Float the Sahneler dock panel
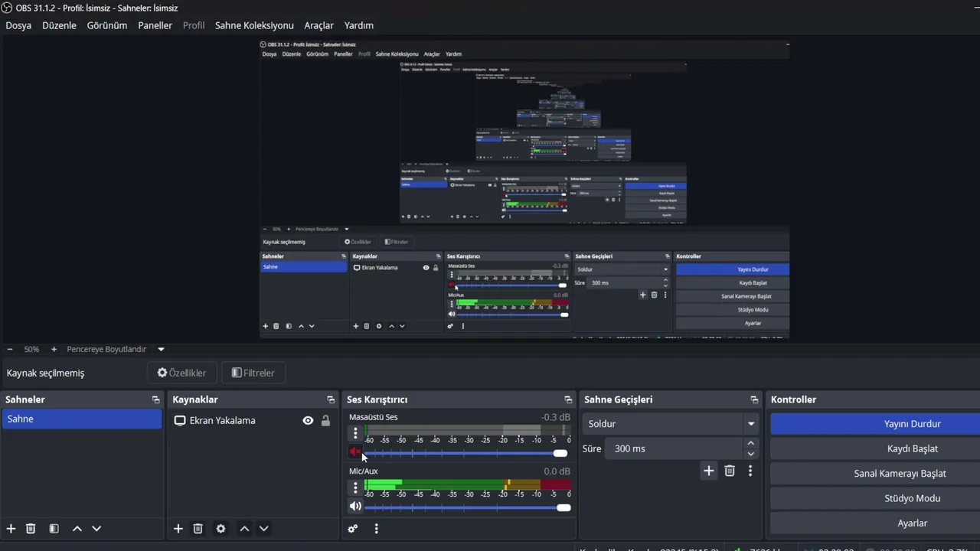980x551 pixels. coord(156,399)
